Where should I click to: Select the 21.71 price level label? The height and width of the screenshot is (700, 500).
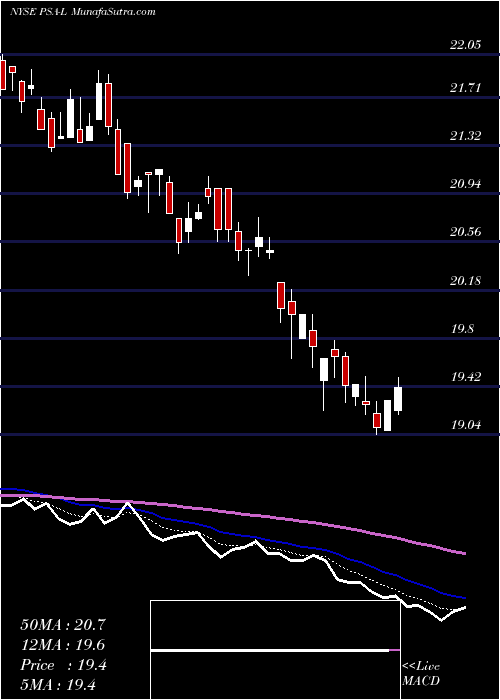click(466, 88)
